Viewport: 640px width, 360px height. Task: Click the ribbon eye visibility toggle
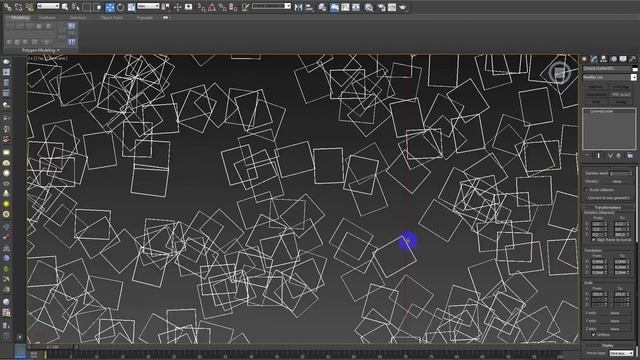click(x=165, y=18)
